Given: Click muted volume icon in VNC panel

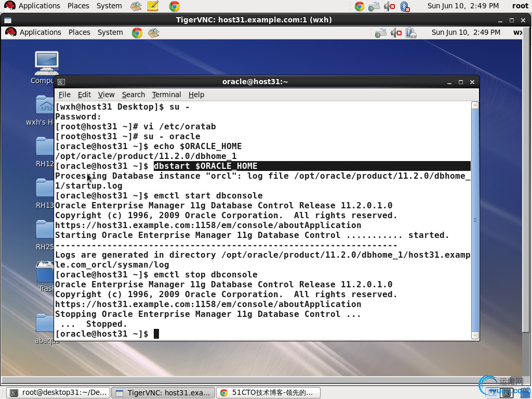Looking at the screenshot, I should 396,33.
